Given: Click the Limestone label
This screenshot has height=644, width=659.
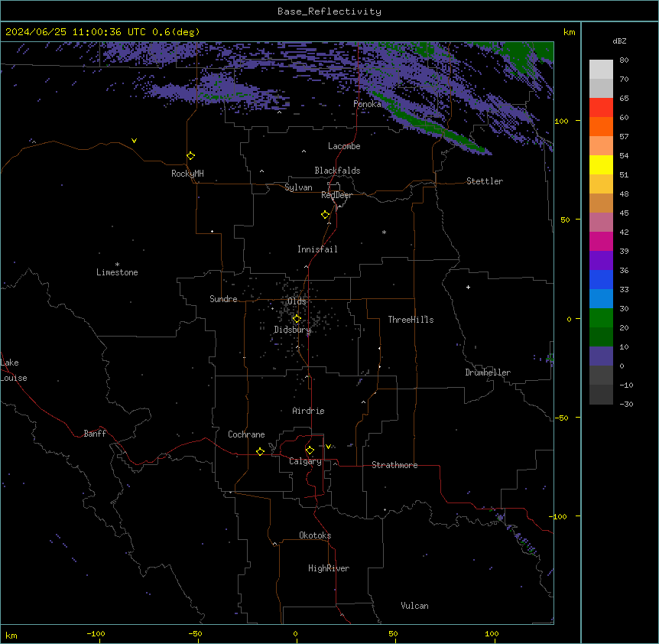Looking at the screenshot, I should click(117, 272).
